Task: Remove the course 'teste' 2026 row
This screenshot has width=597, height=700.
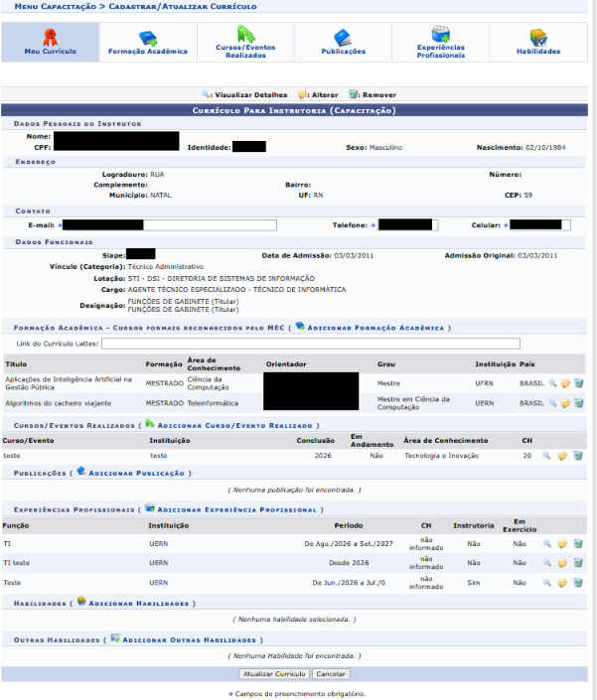Action: 578,456
